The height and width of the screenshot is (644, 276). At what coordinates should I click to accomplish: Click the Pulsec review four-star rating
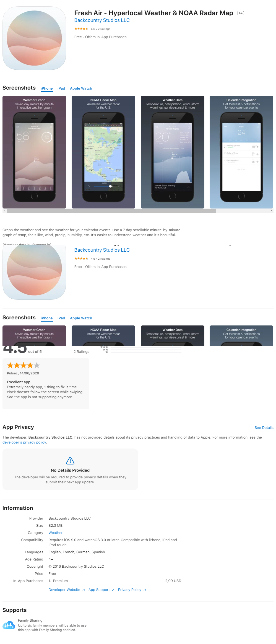coord(24,366)
